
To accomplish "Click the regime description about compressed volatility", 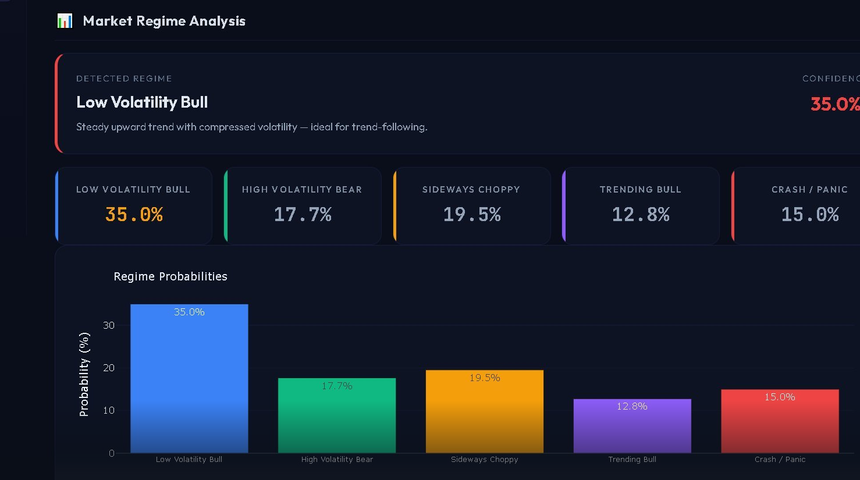I will (x=252, y=127).
